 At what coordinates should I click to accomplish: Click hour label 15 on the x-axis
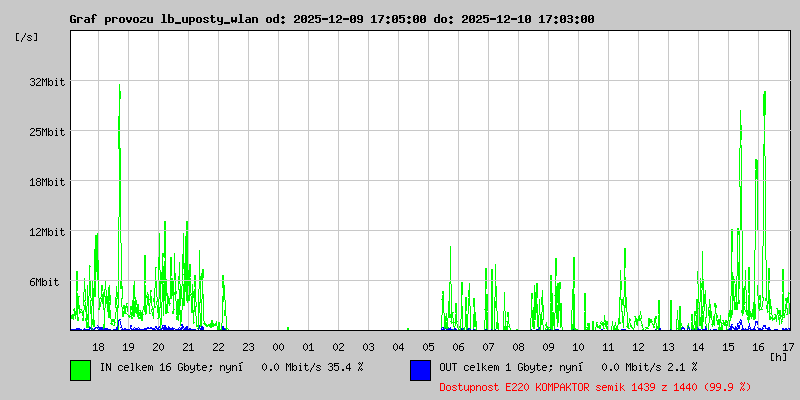(729, 347)
